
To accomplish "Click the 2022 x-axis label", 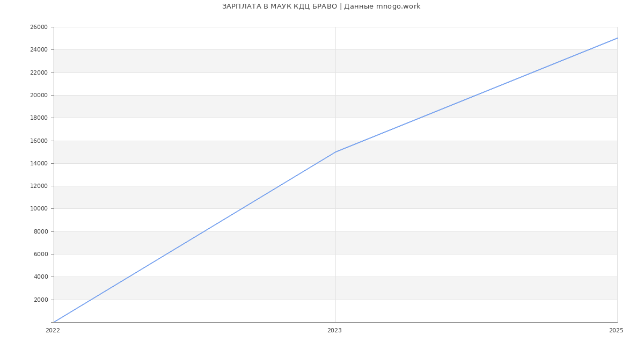I will (53, 331).
